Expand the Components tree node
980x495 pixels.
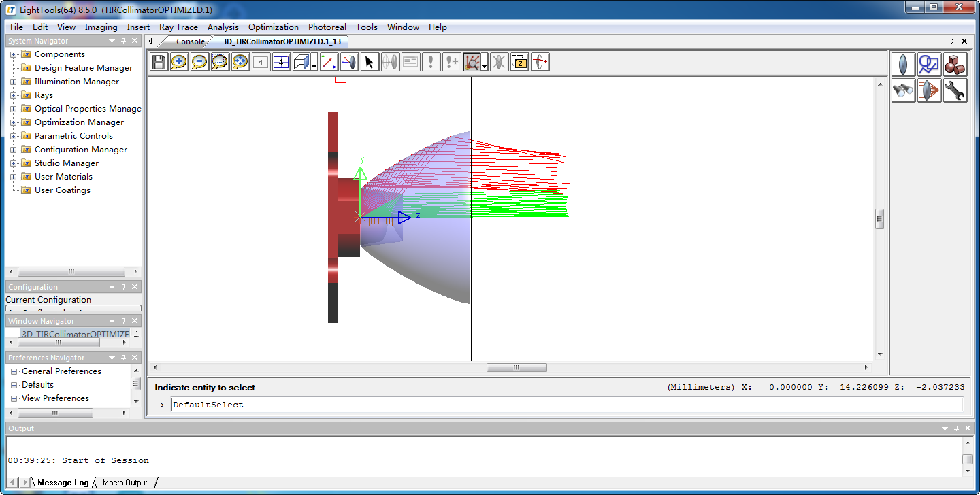13,54
